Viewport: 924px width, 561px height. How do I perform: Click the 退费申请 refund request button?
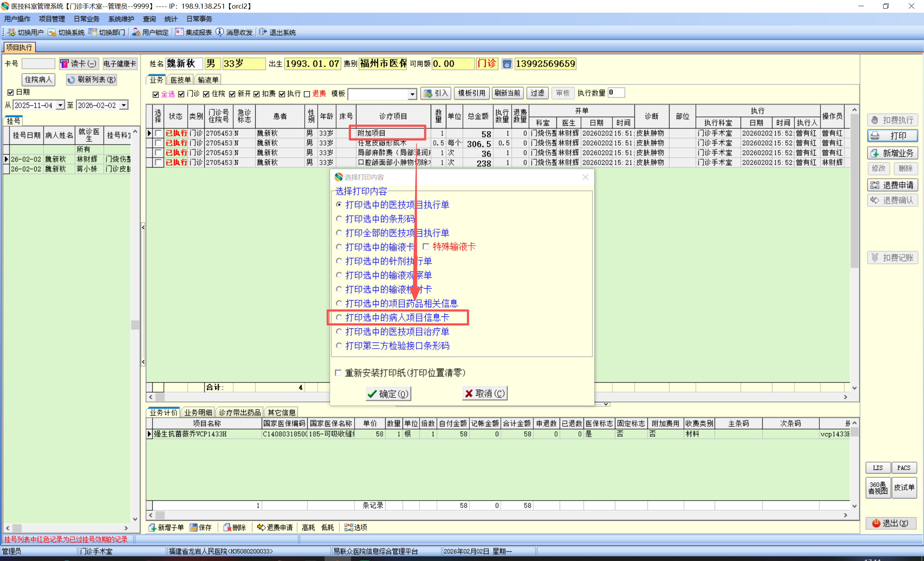click(x=892, y=185)
